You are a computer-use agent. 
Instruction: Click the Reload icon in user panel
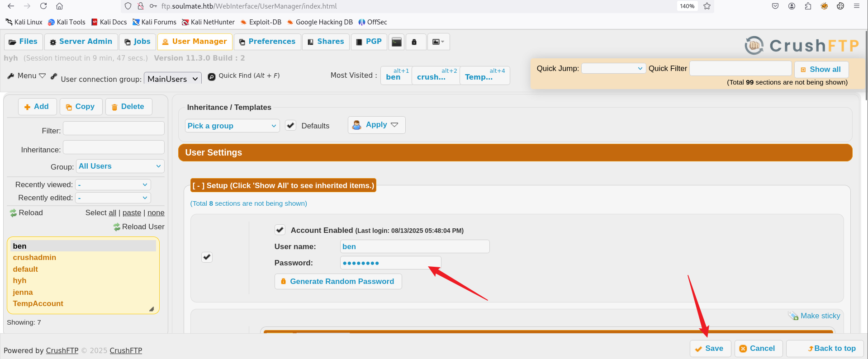pos(13,213)
